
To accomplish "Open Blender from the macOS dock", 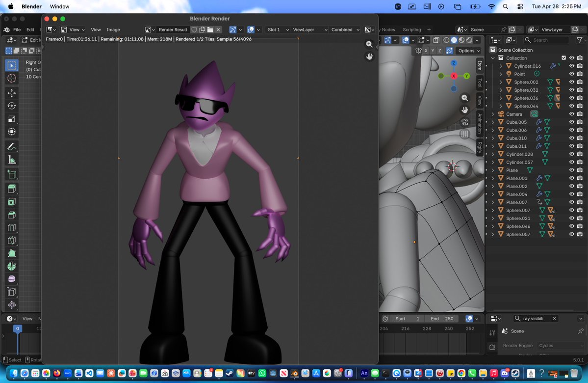I will pos(294,373).
